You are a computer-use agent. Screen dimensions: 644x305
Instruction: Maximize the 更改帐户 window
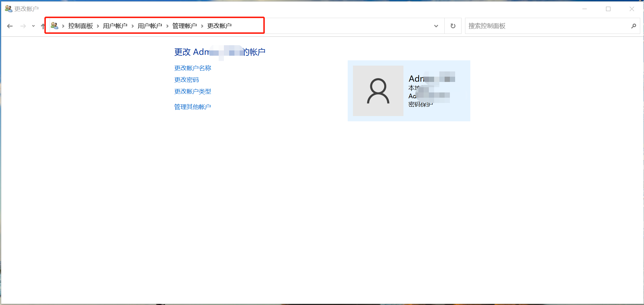point(608,9)
